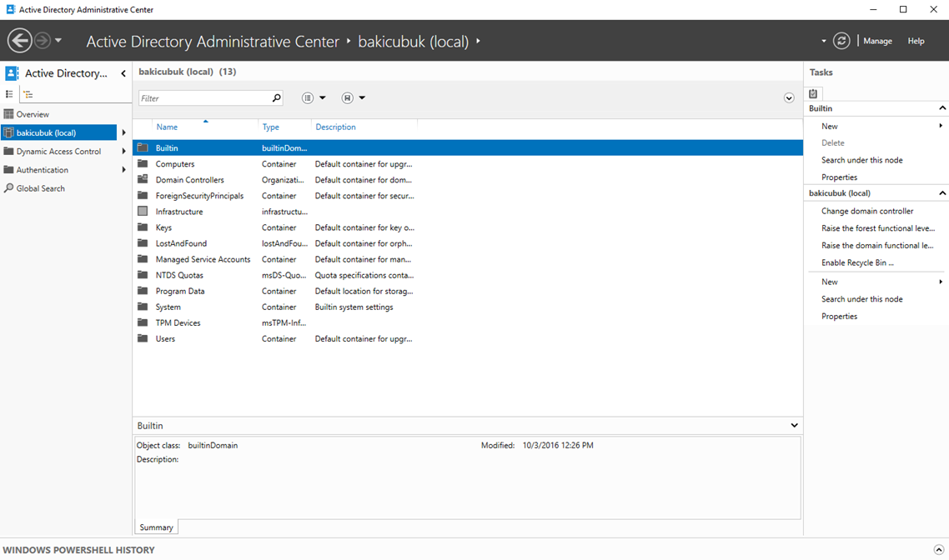Open Dynamic Access Control node
Viewport: 949px width, 560px height.
[58, 151]
